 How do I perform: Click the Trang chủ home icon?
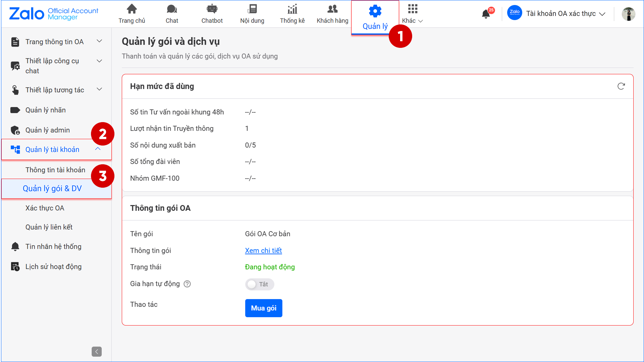(132, 9)
